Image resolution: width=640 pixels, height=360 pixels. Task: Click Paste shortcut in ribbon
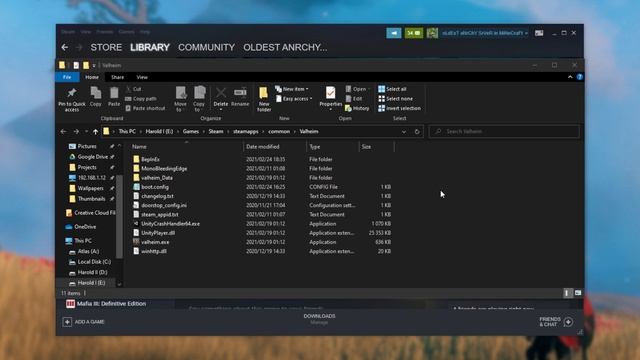[x=145, y=109]
